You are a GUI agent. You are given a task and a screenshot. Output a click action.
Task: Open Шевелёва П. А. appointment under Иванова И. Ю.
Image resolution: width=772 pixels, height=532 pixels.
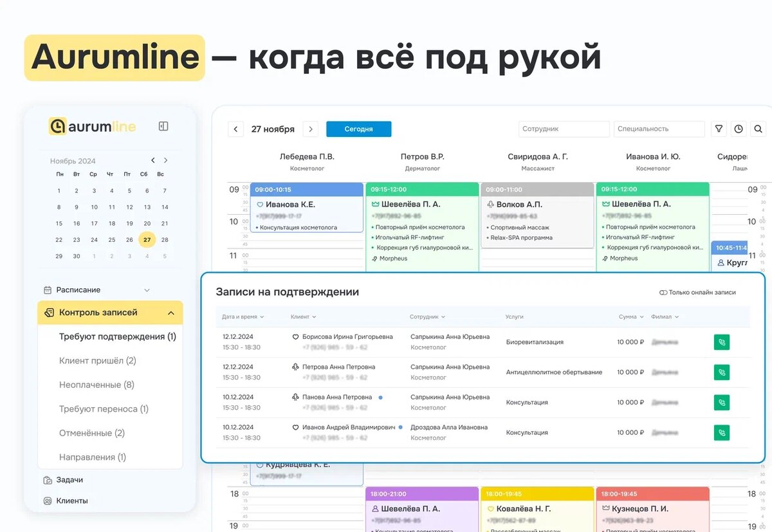coord(652,226)
